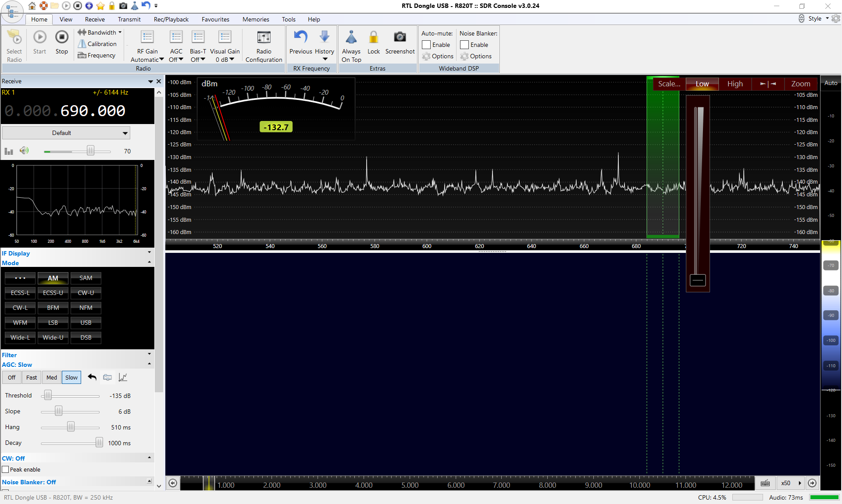Toggle Always On Top pin
Image resolution: width=842 pixels, height=504 pixels.
[351, 38]
